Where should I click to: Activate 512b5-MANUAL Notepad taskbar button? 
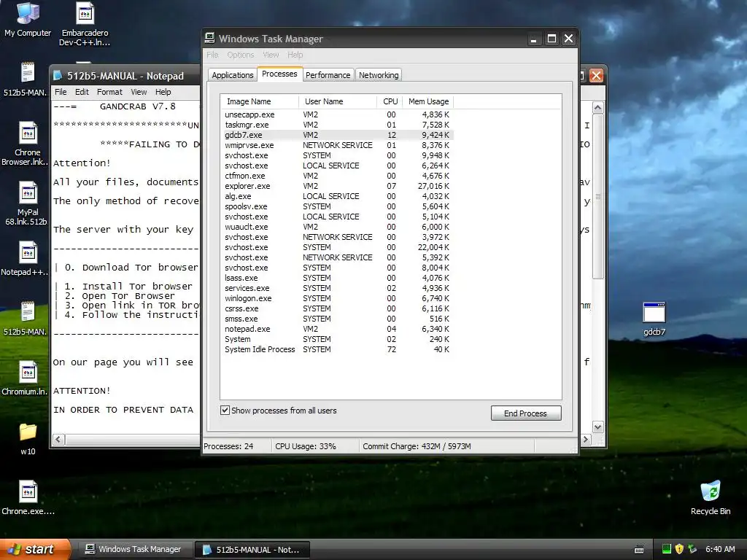click(252, 550)
